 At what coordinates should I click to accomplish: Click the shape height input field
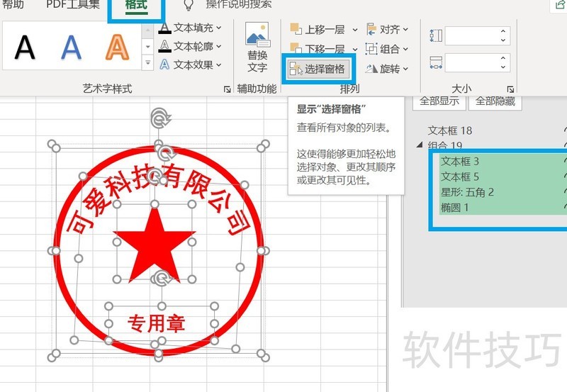point(473,35)
